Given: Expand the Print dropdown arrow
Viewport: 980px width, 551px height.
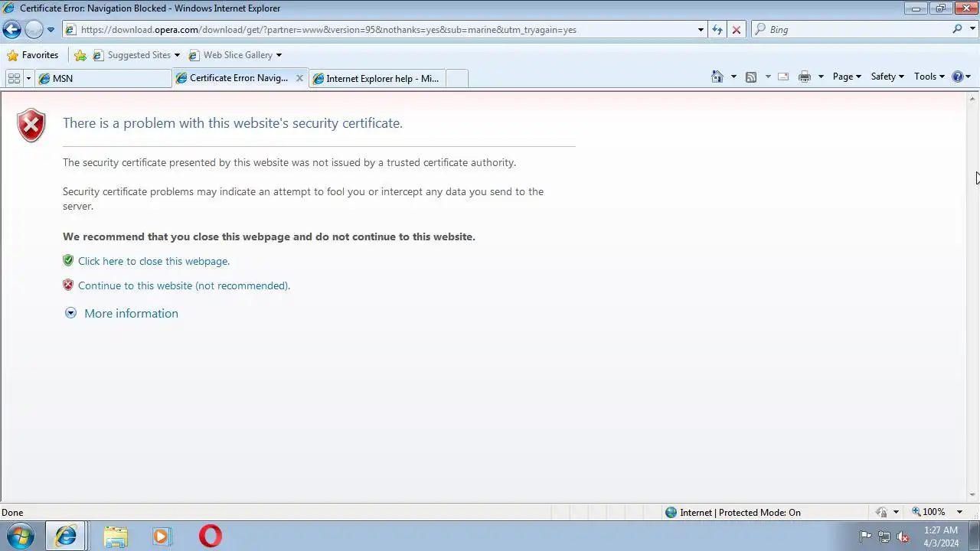Looking at the screenshot, I should [x=821, y=77].
